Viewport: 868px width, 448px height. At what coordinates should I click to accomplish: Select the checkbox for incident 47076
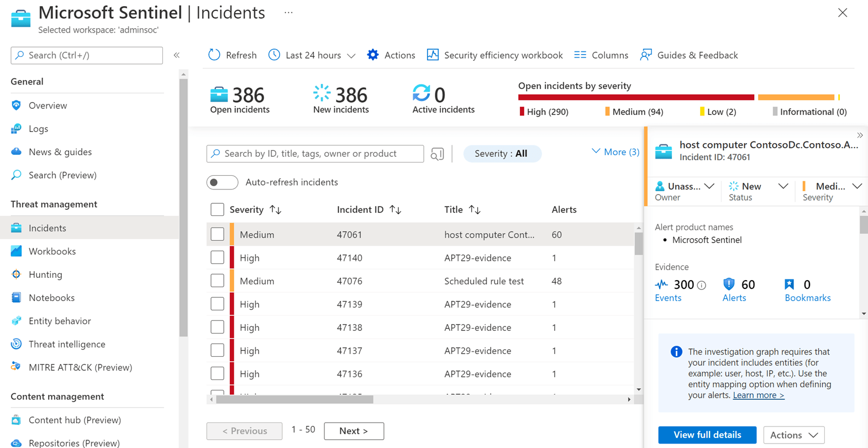[217, 281]
